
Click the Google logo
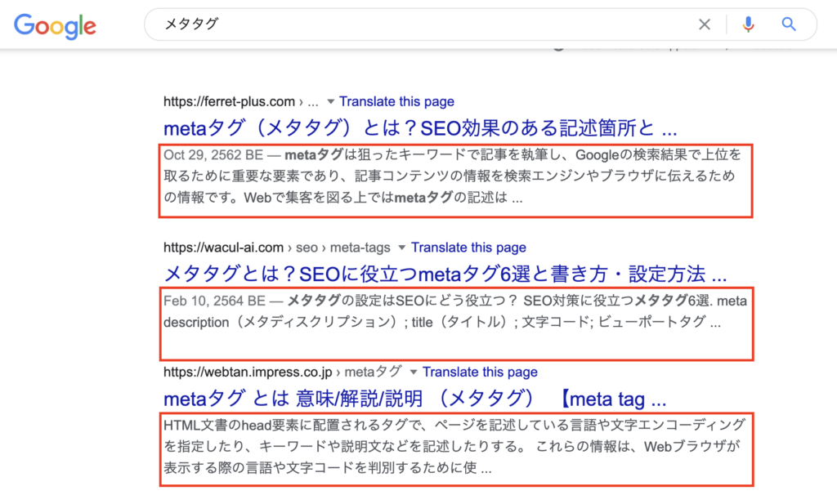click(55, 25)
